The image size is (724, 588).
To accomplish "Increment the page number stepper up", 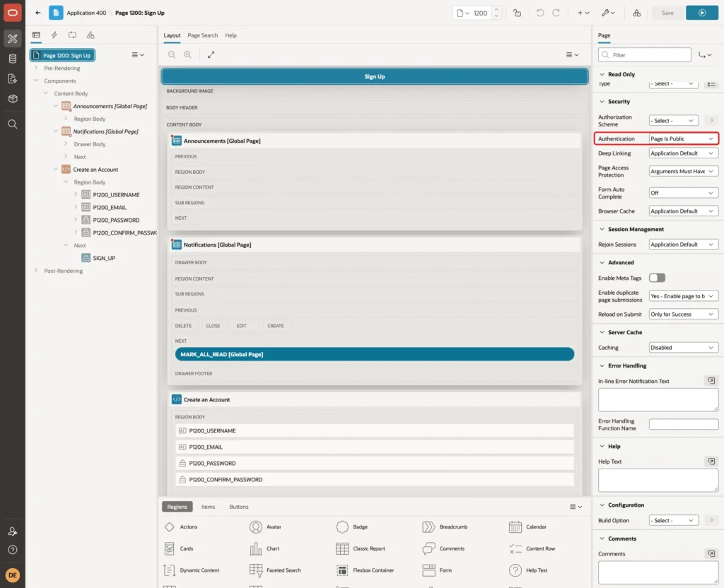I will 496,10.
